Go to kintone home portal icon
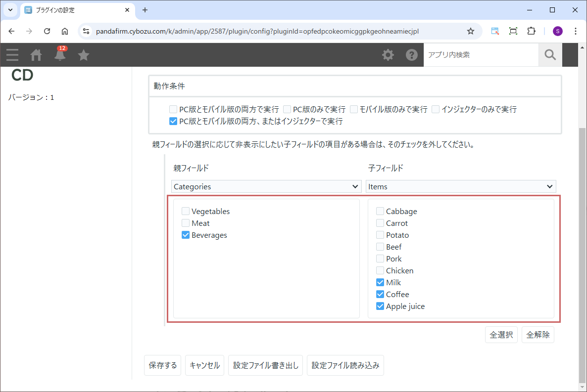This screenshot has width=587, height=392. click(36, 55)
